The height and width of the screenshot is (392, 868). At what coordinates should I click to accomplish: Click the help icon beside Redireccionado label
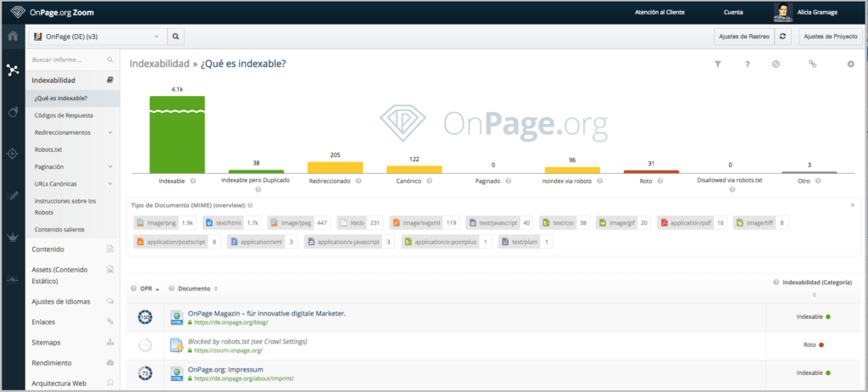click(359, 181)
